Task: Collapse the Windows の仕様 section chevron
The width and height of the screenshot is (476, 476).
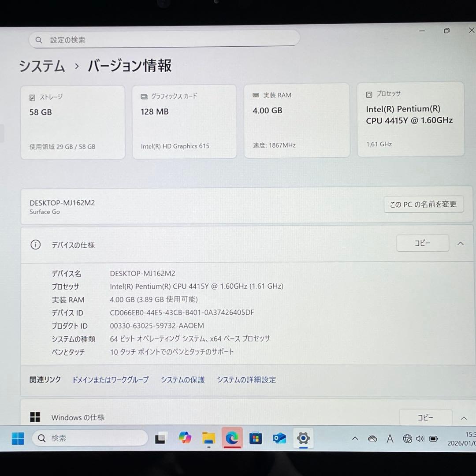Action: (x=464, y=418)
